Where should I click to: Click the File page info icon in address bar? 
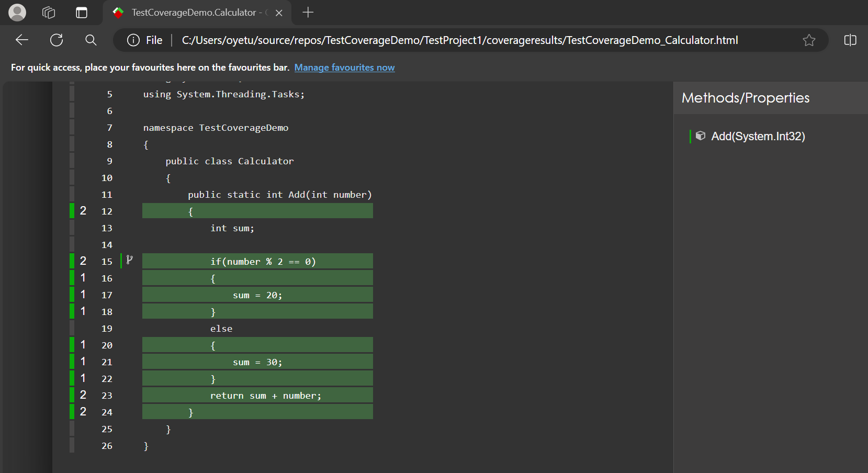tap(132, 40)
